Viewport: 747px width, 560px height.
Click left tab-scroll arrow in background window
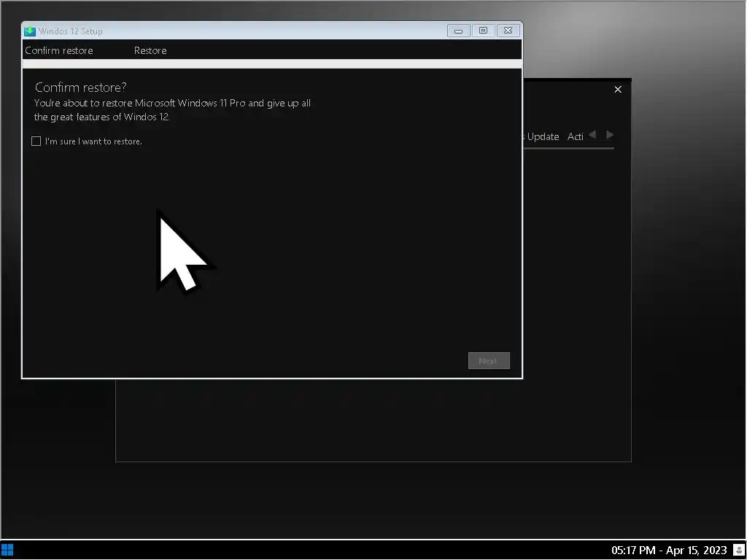click(592, 135)
